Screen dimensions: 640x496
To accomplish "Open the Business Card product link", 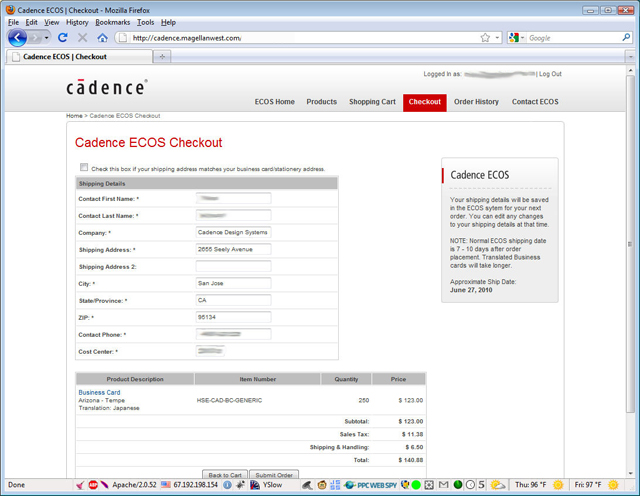I will 99,392.
